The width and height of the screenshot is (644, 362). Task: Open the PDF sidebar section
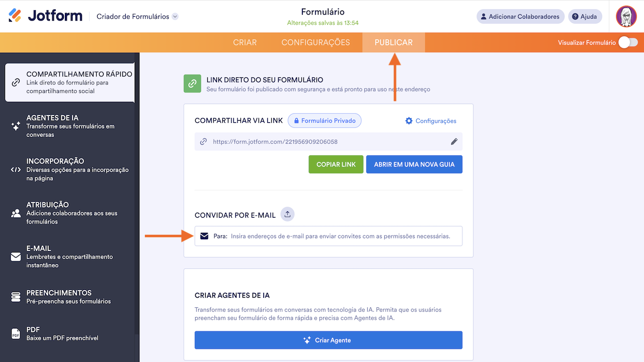point(69,334)
